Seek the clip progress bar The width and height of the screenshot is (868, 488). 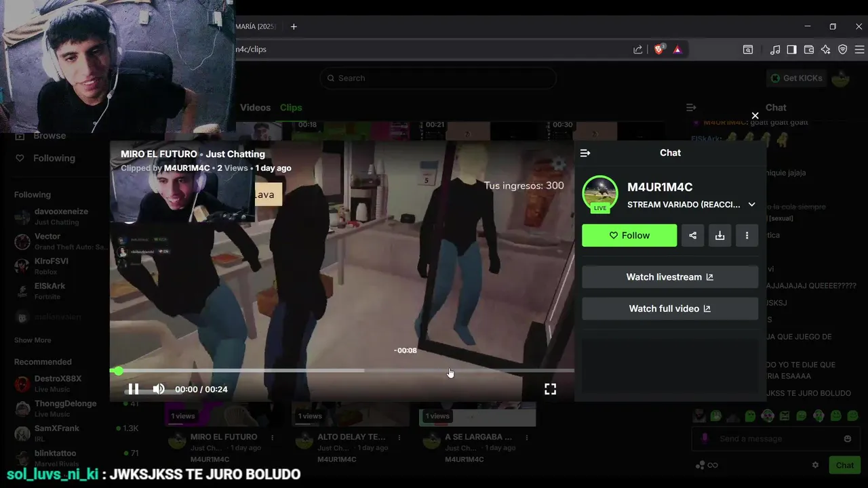click(x=342, y=371)
